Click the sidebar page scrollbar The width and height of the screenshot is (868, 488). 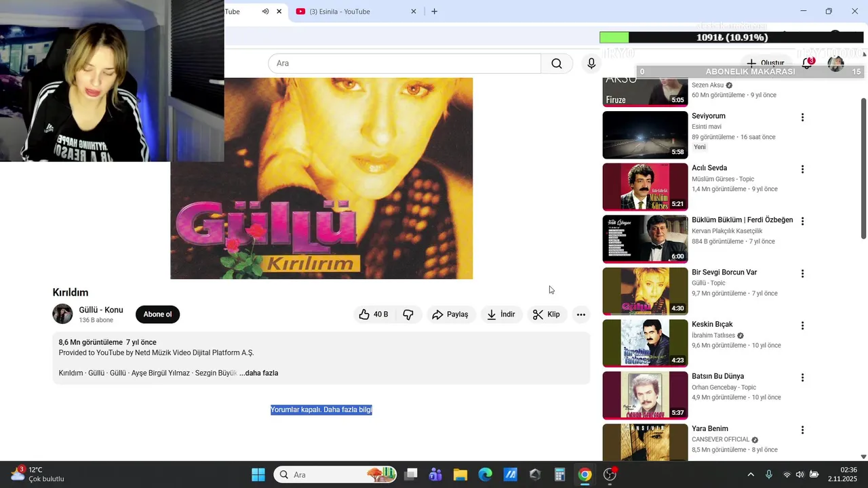click(x=863, y=168)
